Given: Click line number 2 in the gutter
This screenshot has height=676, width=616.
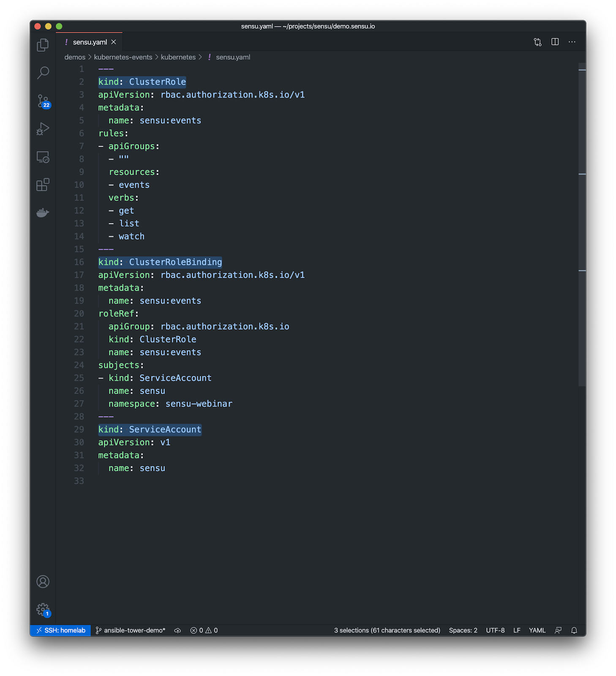Looking at the screenshot, I should tap(82, 82).
